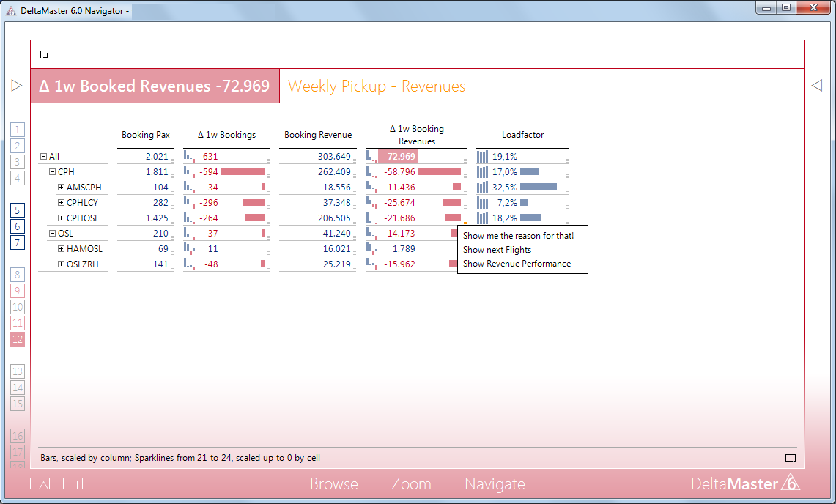Image resolution: width=836 pixels, height=504 pixels.
Task: Collapse the CPH tree node
Action: click(52, 171)
